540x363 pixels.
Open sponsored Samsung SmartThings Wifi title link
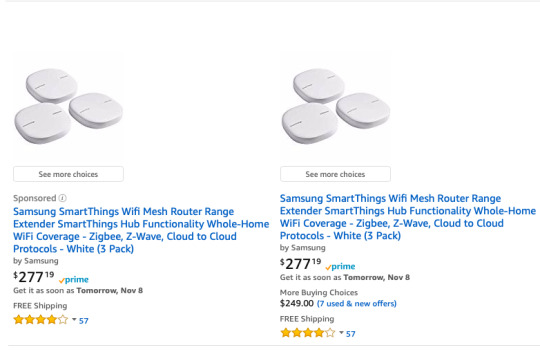(x=141, y=230)
